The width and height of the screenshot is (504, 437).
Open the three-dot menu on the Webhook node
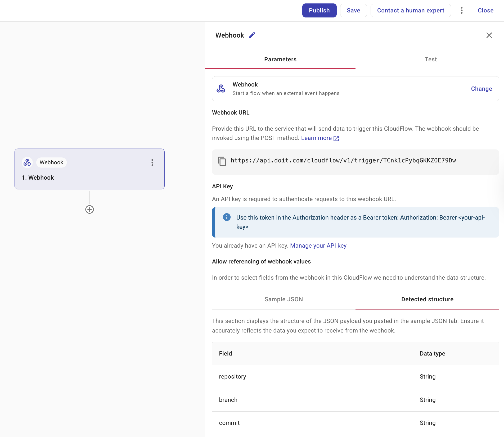(152, 163)
